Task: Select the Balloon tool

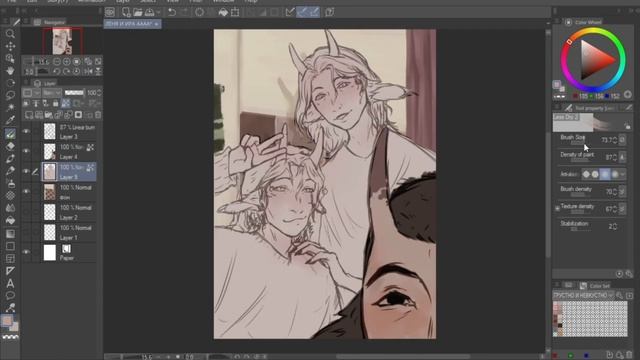Action: click(10, 295)
